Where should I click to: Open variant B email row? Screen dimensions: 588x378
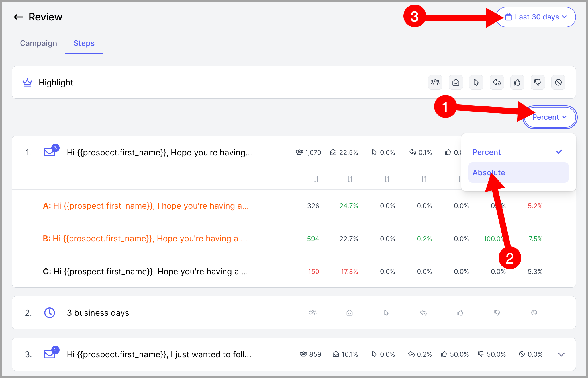(x=294, y=239)
